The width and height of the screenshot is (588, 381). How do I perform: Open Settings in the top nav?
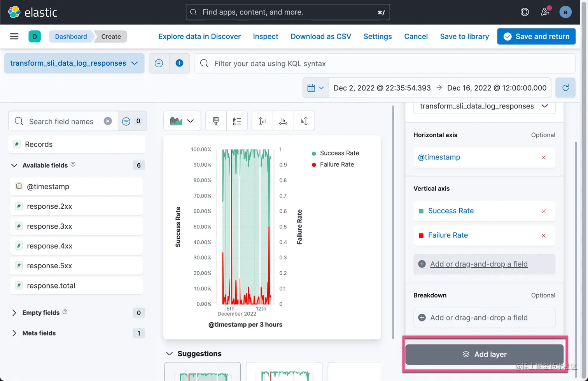(378, 37)
